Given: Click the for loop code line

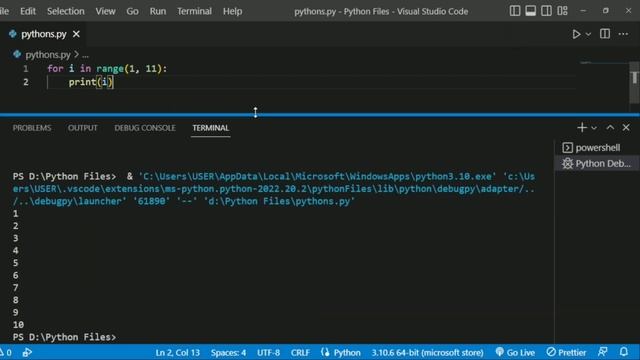Looking at the screenshot, I should (x=107, y=69).
